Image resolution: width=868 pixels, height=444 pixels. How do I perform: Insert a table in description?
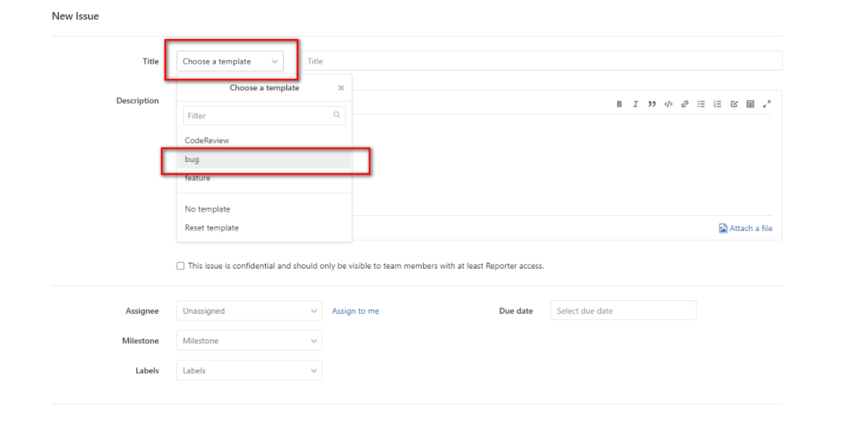(750, 104)
